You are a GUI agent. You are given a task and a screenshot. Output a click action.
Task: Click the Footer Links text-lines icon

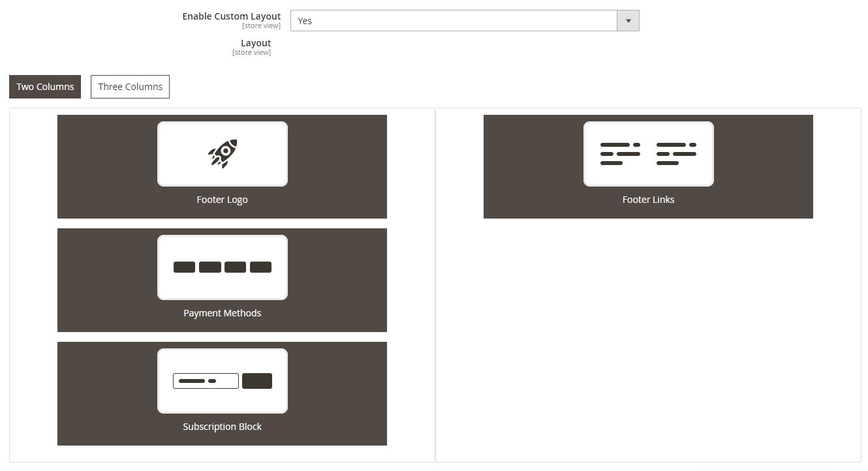click(x=649, y=154)
